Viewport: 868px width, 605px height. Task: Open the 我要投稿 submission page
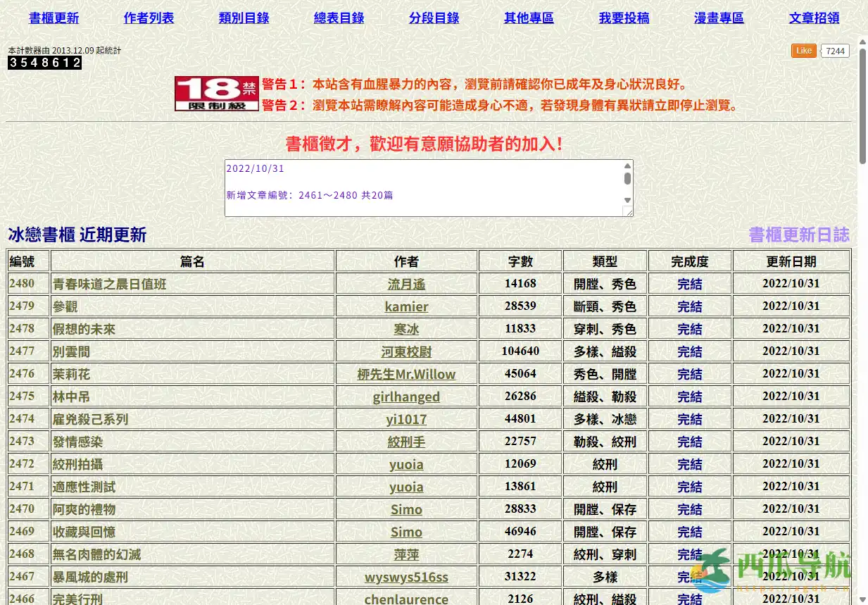[624, 18]
